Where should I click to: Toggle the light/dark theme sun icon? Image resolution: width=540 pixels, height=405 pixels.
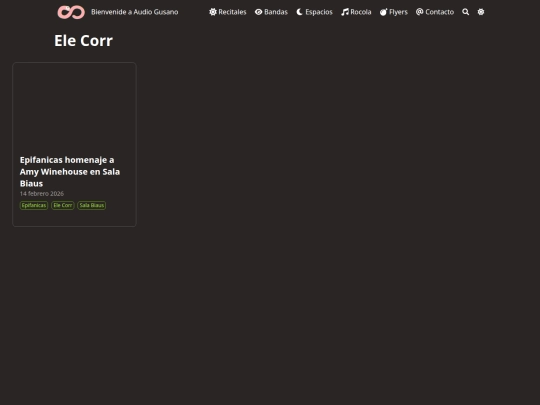coord(481,12)
